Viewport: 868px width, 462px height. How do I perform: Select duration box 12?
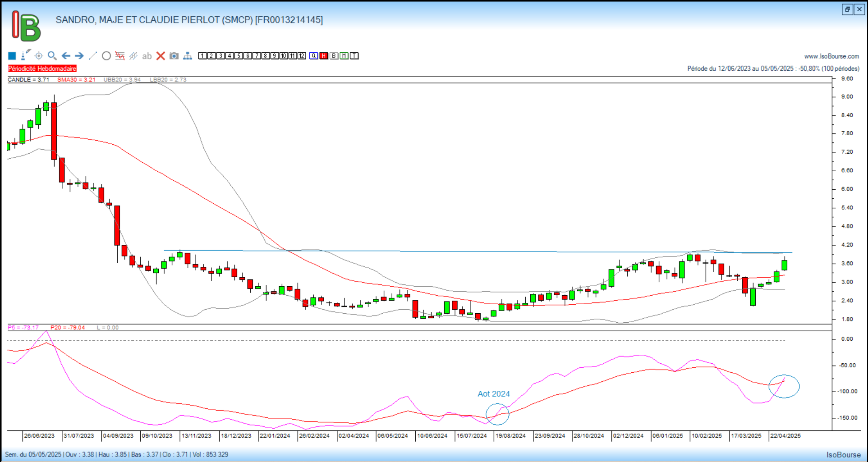[301, 56]
